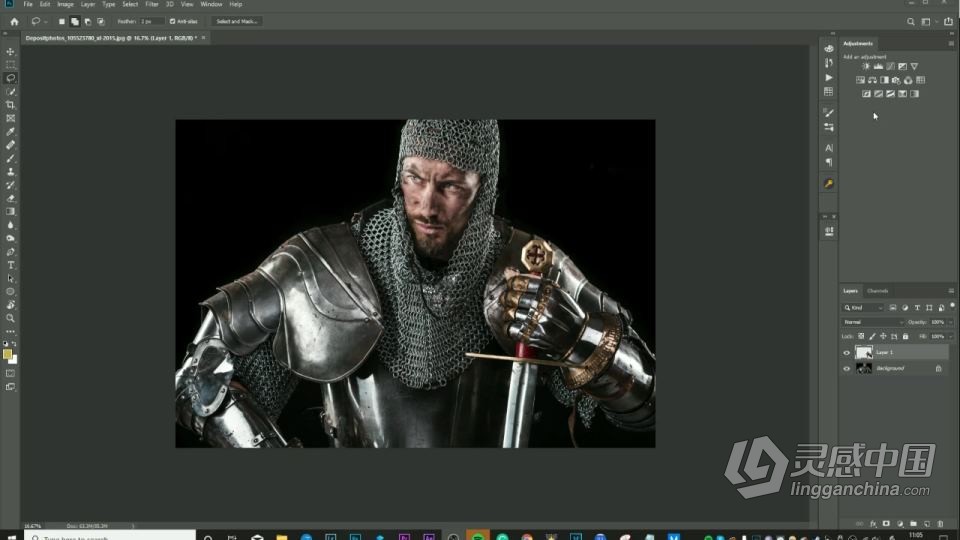Open the Normal blend mode dropdown

(872, 322)
